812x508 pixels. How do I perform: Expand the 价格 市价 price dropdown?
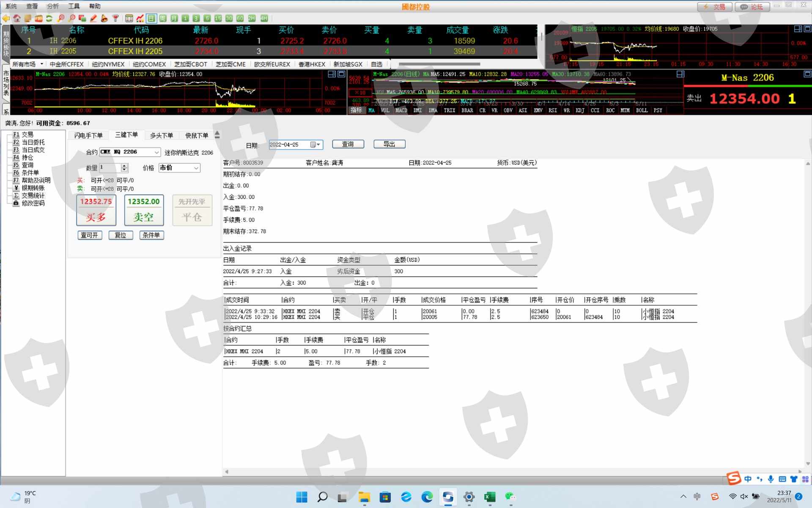196,168
